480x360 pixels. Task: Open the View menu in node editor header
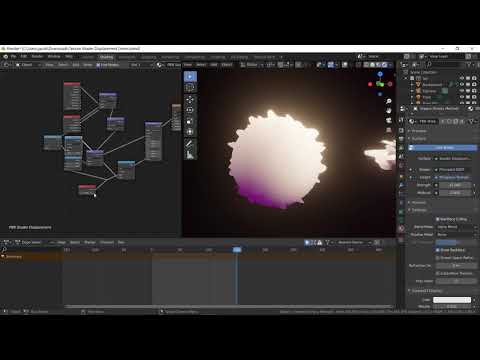(x=49, y=65)
